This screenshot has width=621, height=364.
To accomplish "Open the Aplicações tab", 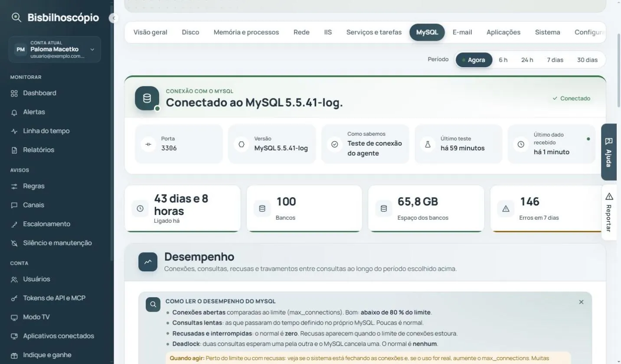I will tap(503, 32).
